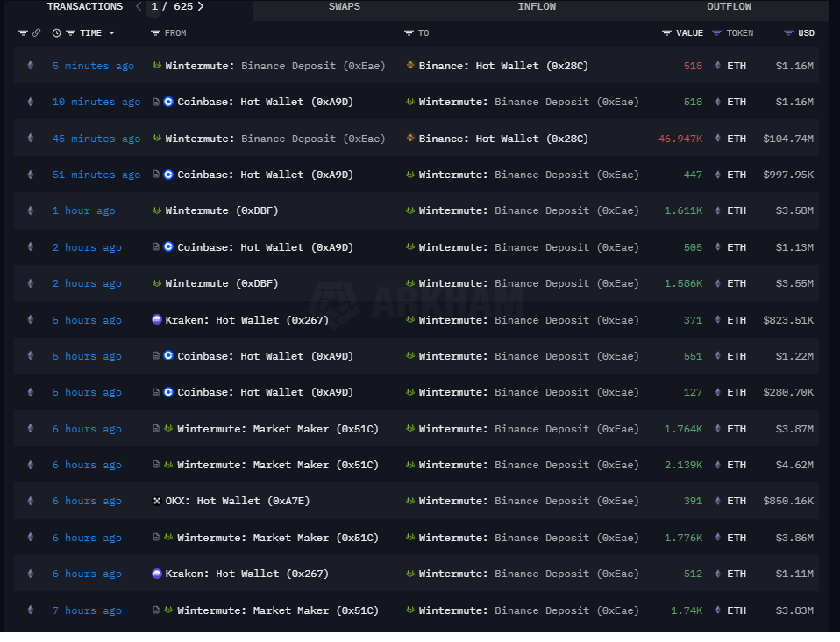Open the VALUE column filter
Screen dimensions: 840x642
click(x=666, y=33)
